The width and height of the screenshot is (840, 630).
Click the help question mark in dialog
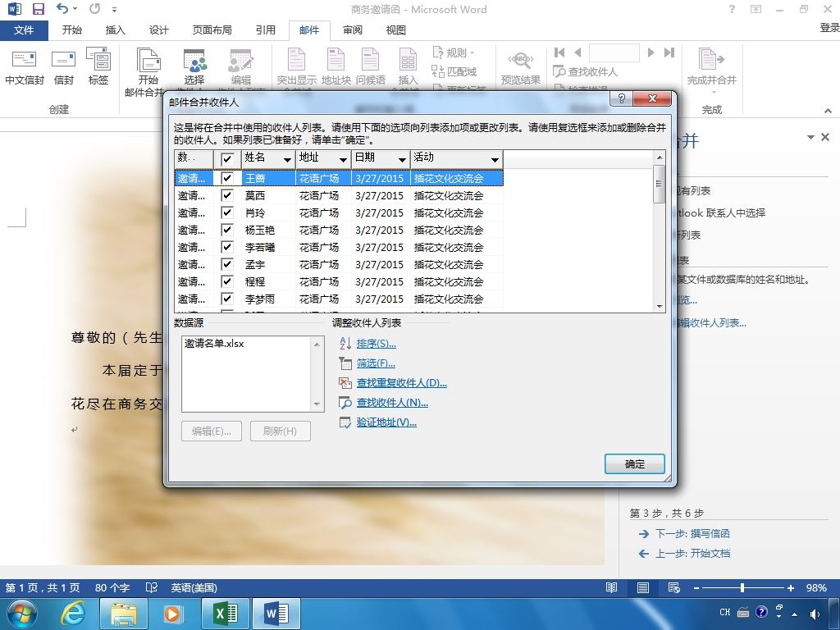point(622,98)
